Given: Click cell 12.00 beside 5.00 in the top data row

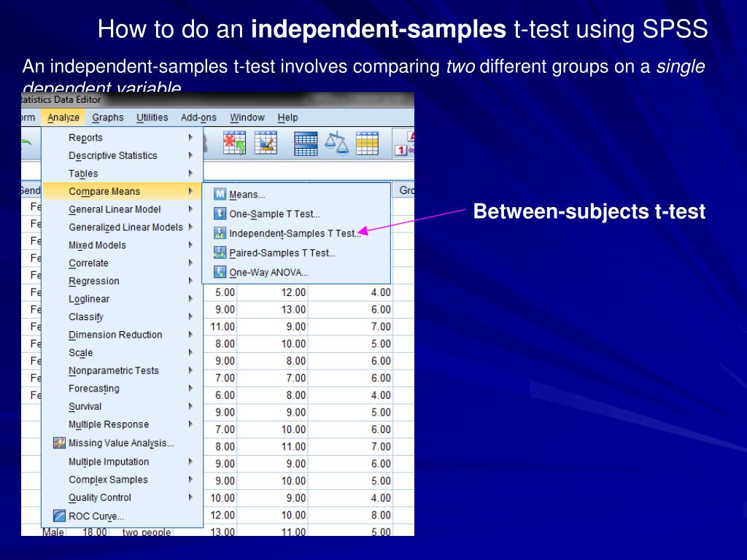Looking at the screenshot, I should [272, 292].
